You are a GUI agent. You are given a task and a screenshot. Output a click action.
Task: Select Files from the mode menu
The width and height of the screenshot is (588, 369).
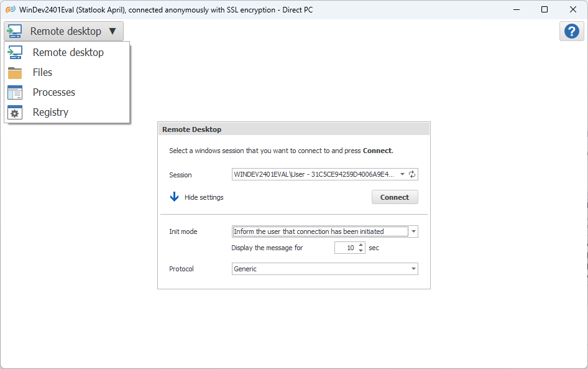click(x=42, y=73)
